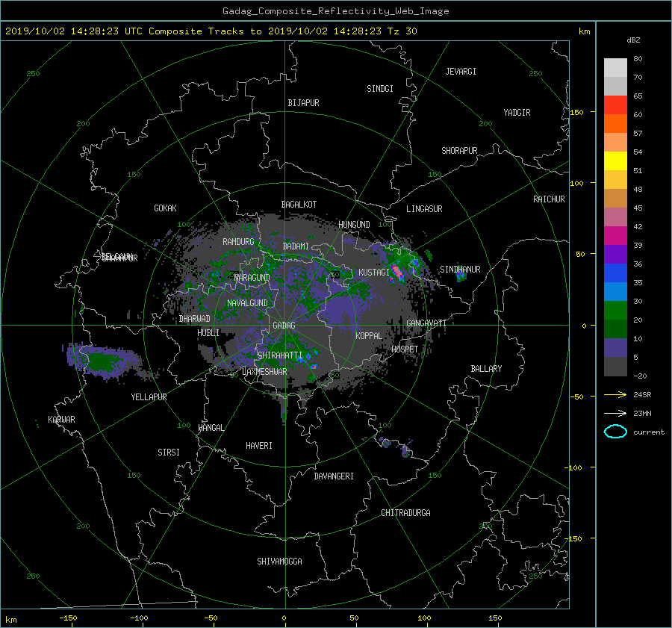This screenshot has height=628, width=672.
Task: Click the HOSPET city label
Action: pyautogui.click(x=405, y=349)
